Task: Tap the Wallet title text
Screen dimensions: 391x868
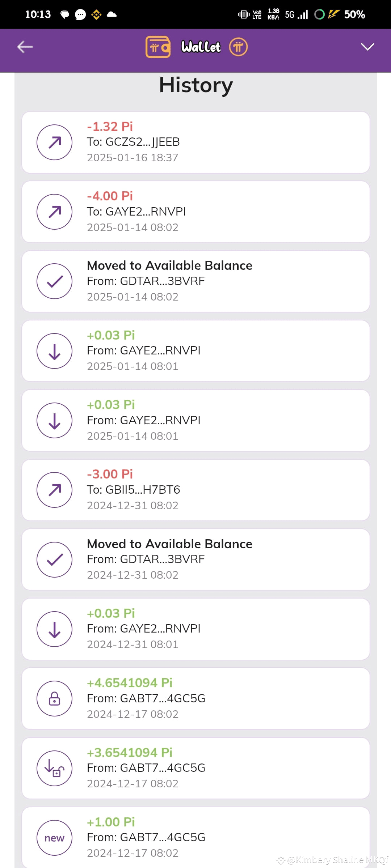Action: coord(201,47)
